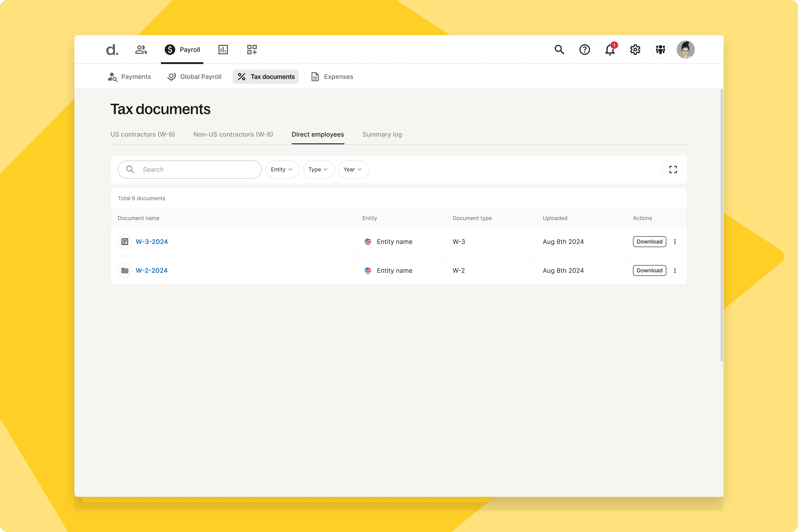This screenshot has height=532, width=798.
Task: Click the W-2-2024 folder icon
Action: (x=125, y=270)
